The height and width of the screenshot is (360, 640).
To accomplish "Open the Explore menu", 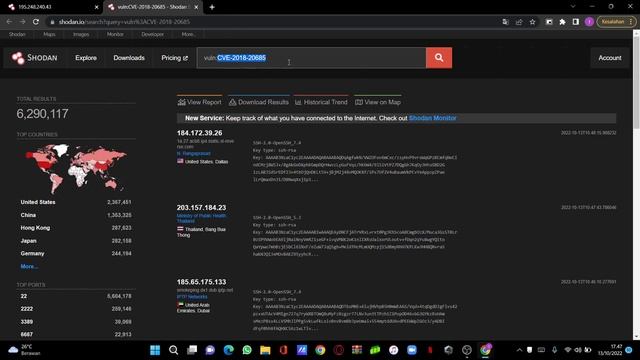I will [x=86, y=58].
